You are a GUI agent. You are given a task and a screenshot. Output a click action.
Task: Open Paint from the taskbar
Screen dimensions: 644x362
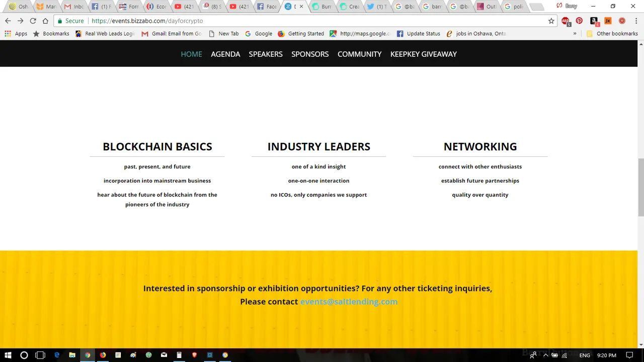(x=133, y=355)
